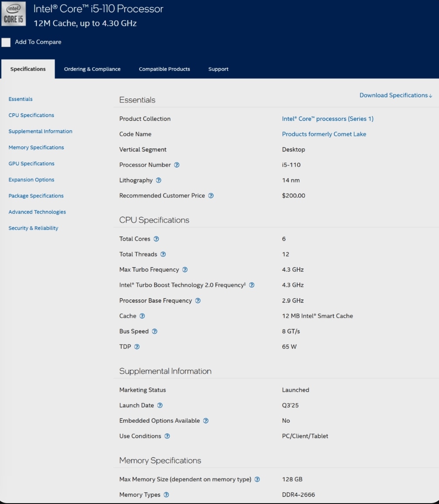Select the DDR4-2666 memory type value
Screen dimensions: 439x504
click(298, 495)
